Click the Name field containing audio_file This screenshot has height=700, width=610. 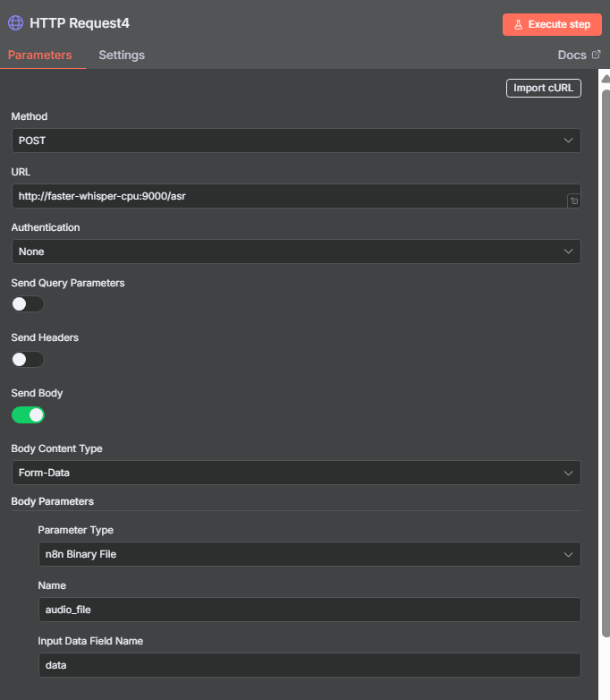click(x=309, y=610)
